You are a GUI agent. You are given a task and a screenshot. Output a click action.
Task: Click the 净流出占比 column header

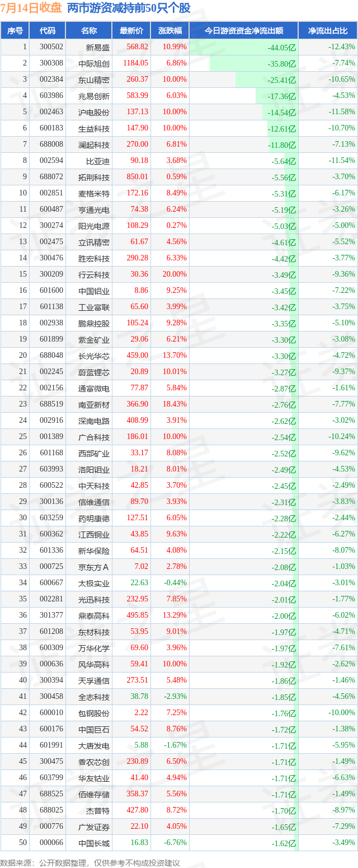pyautogui.click(x=328, y=31)
